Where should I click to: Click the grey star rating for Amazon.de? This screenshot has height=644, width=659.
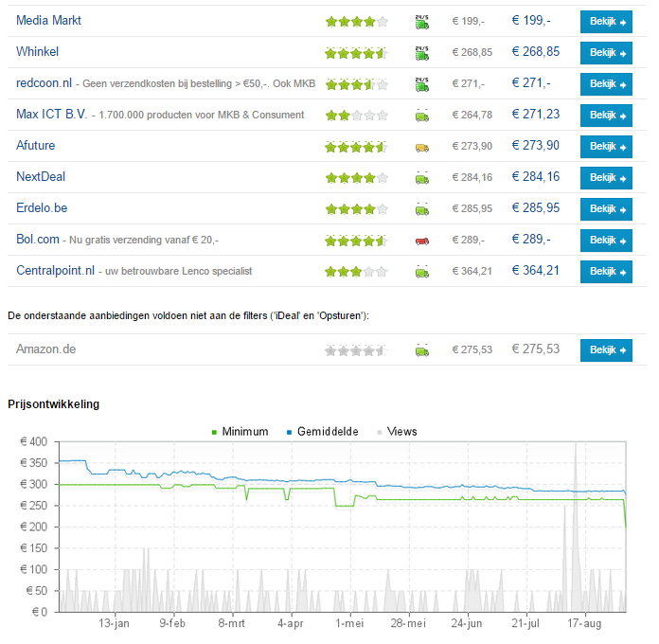356,350
